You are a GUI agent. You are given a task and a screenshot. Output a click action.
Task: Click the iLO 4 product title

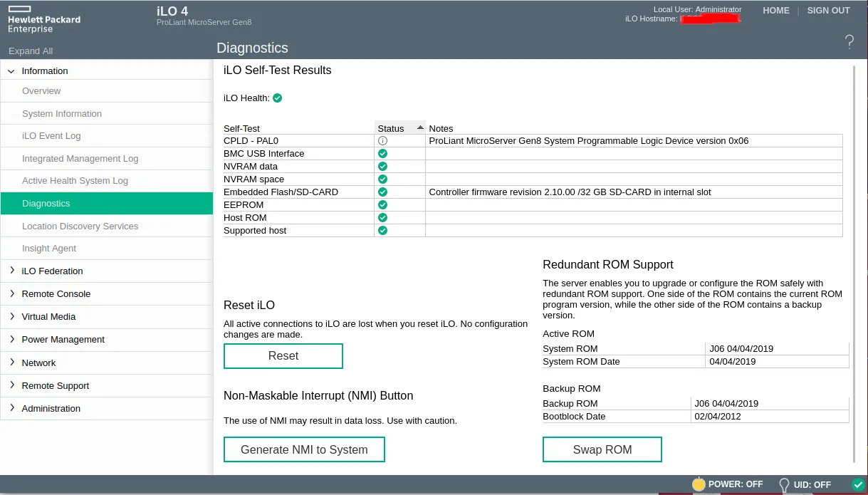[x=172, y=11]
